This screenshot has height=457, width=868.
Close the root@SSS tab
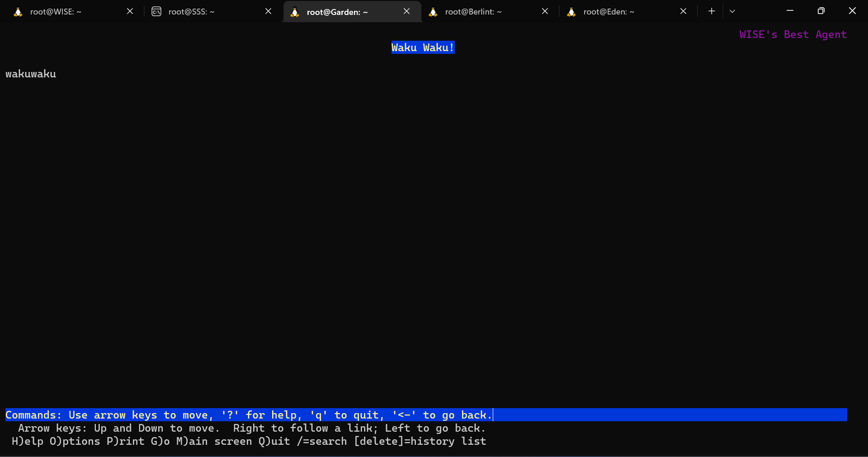pos(268,11)
